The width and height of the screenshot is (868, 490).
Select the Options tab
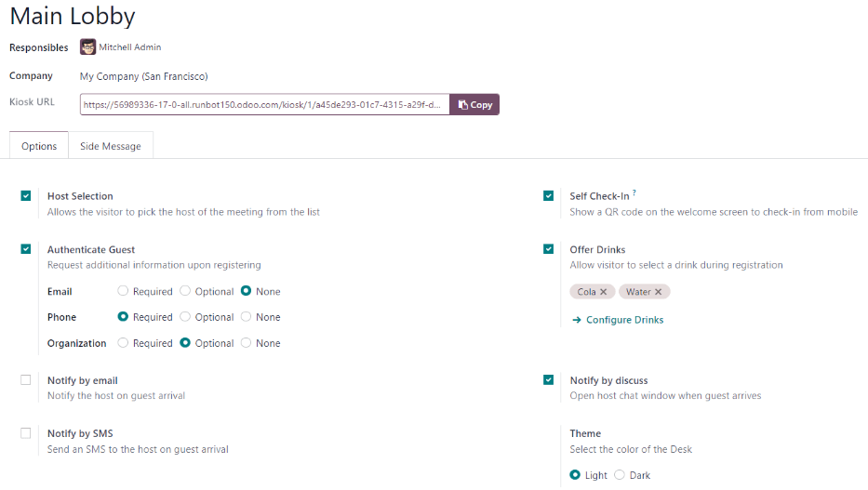tap(39, 146)
